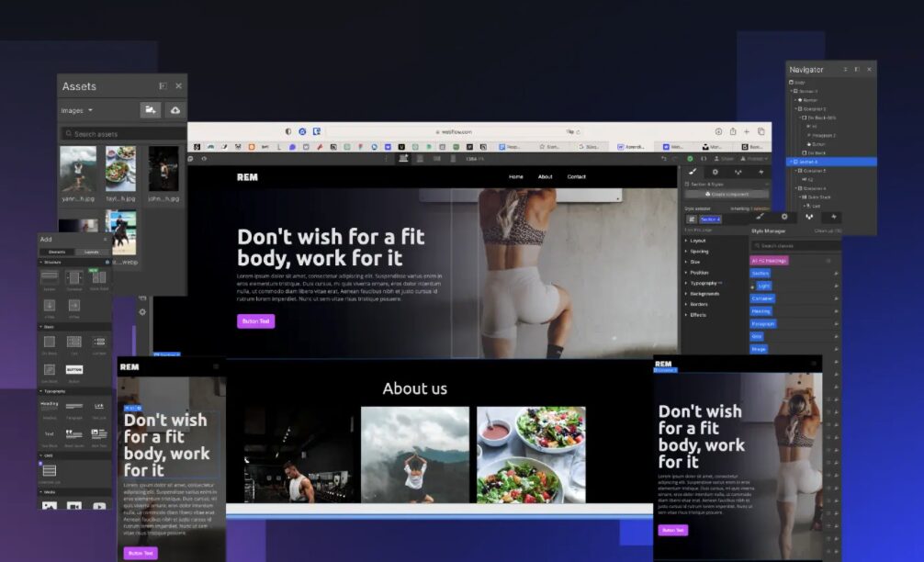Open a new browser tab with plus icon
The height and width of the screenshot is (562, 924).
pyautogui.click(x=747, y=131)
